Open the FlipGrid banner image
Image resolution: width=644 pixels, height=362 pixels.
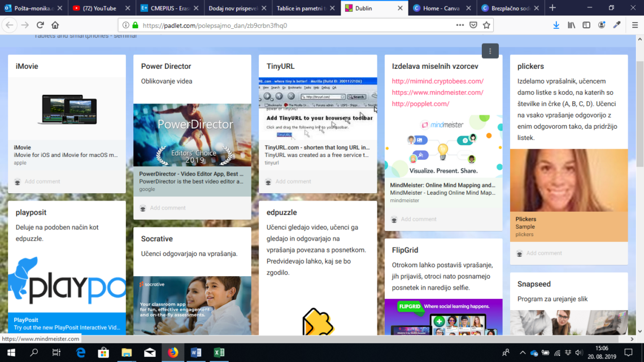click(443, 317)
